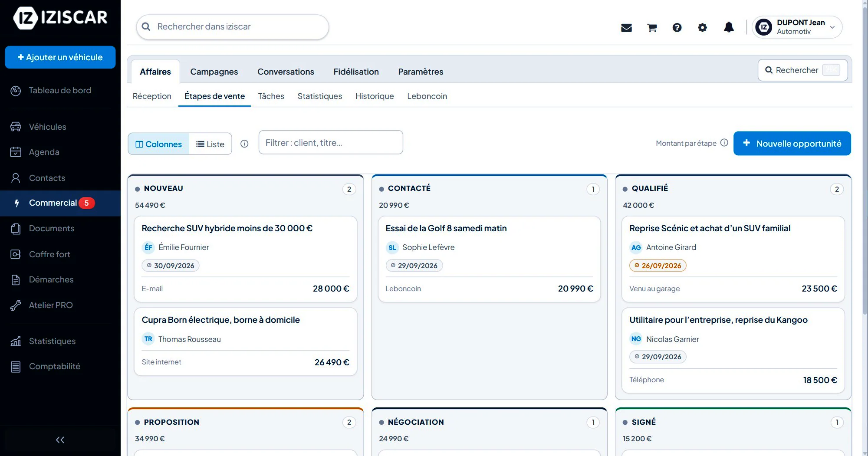The image size is (868, 456).
Task: Focus the Rechercher dans iziscar search field
Action: (x=233, y=27)
